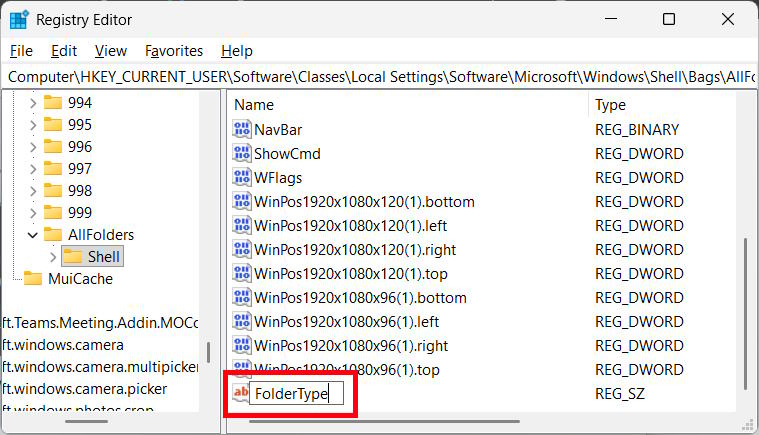Close the Registry Editor window
The width and height of the screenshot is (759, 435).
728,19
